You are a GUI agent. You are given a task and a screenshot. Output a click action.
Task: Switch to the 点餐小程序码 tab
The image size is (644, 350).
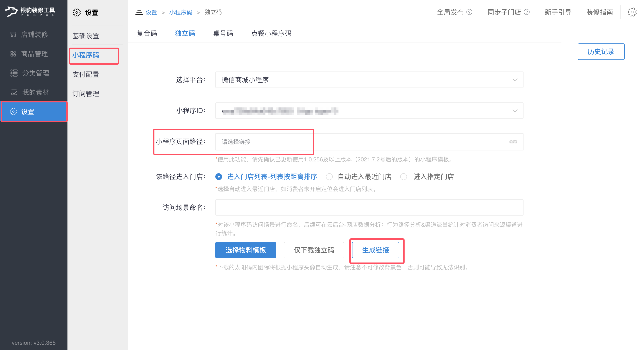pos(271,34)
